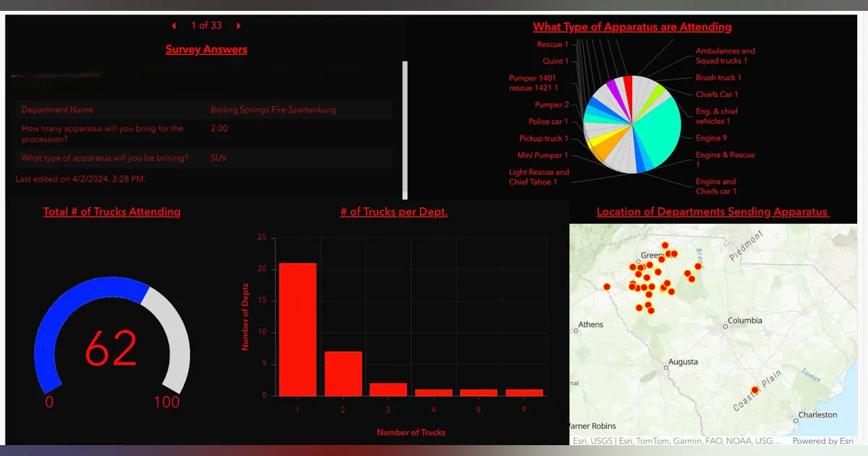Click 'Ambulances and Squad trucks 1' label

(725, 56)
